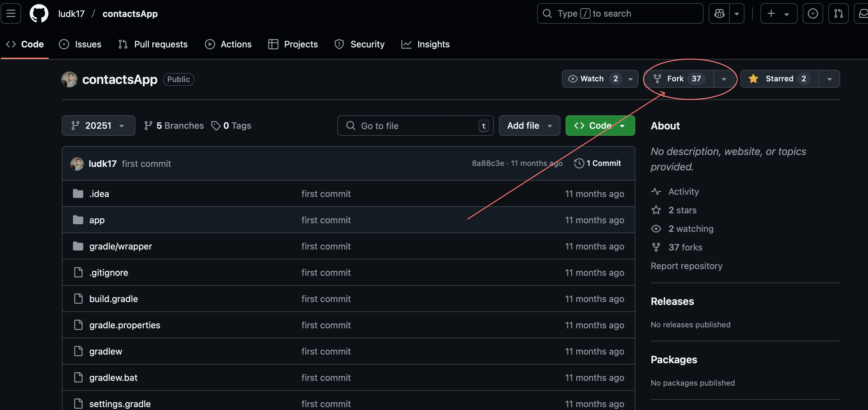
Task: Open the Add file dropdown
Action: pos(529,126)
